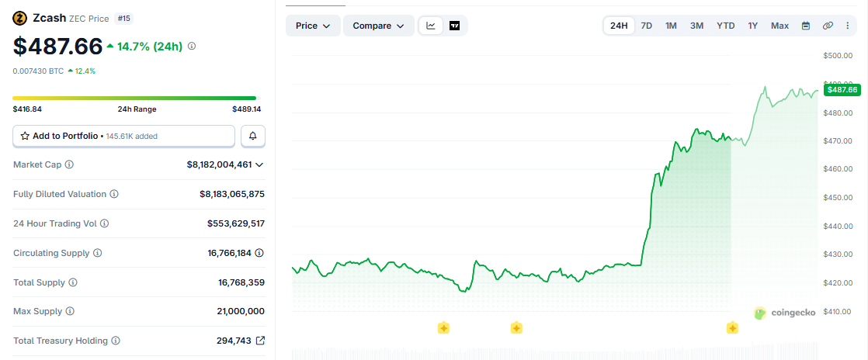Click the Total Treasury Holding info icon
This screenshot has height=360, width=868.
[x=115, y=341]
